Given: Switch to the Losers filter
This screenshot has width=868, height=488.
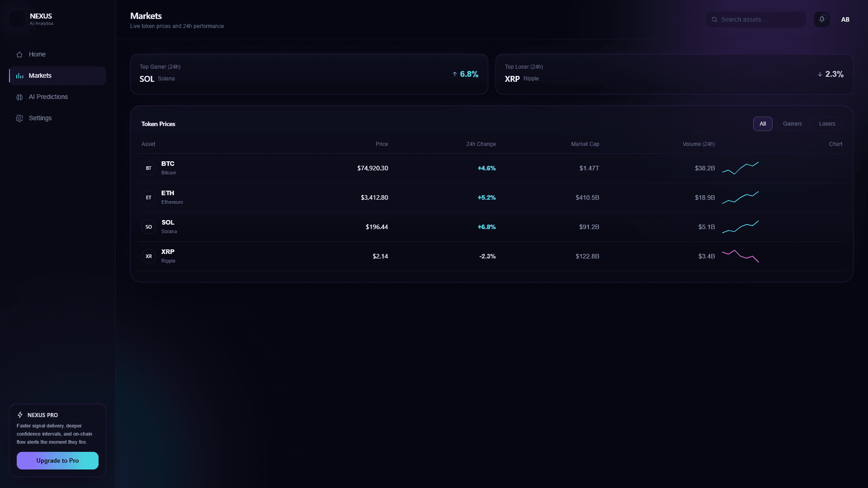Looking at the screenshot, I should [827, 124].
